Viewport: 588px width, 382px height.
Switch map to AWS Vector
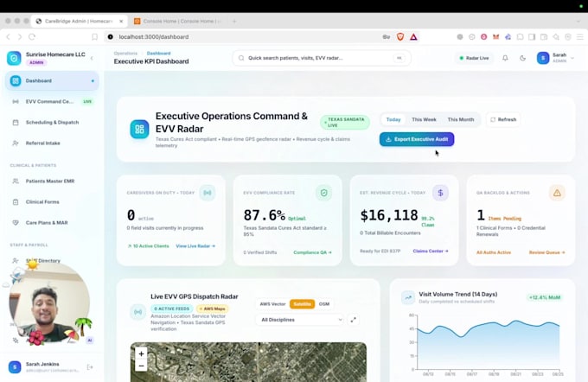tap(272, 304)
